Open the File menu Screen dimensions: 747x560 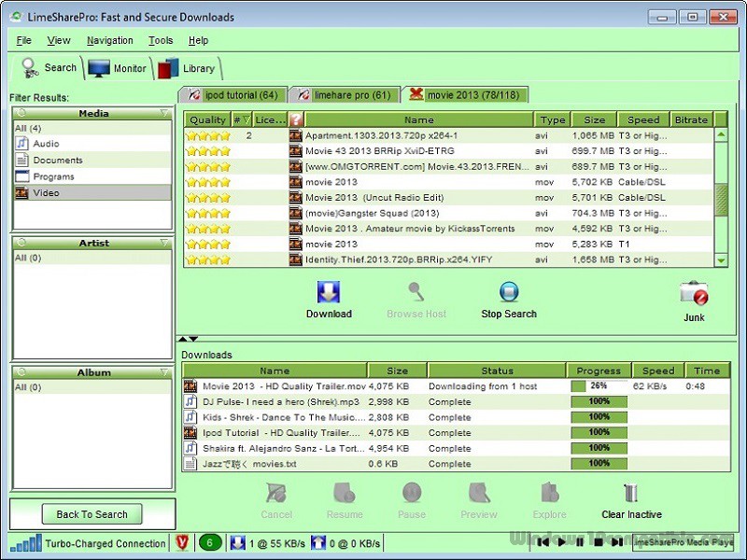click(x=24, y=40)
